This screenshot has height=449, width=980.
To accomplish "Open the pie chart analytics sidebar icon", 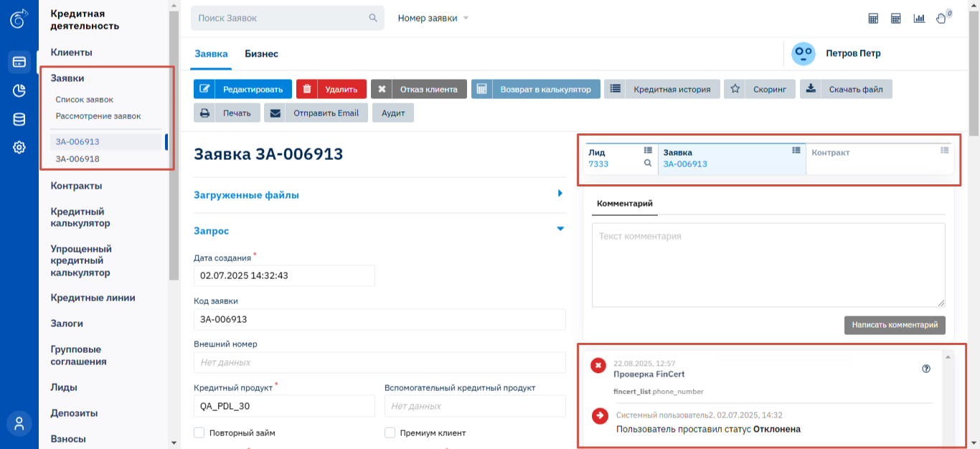I will pyautogui.click(x=19, y=90).
